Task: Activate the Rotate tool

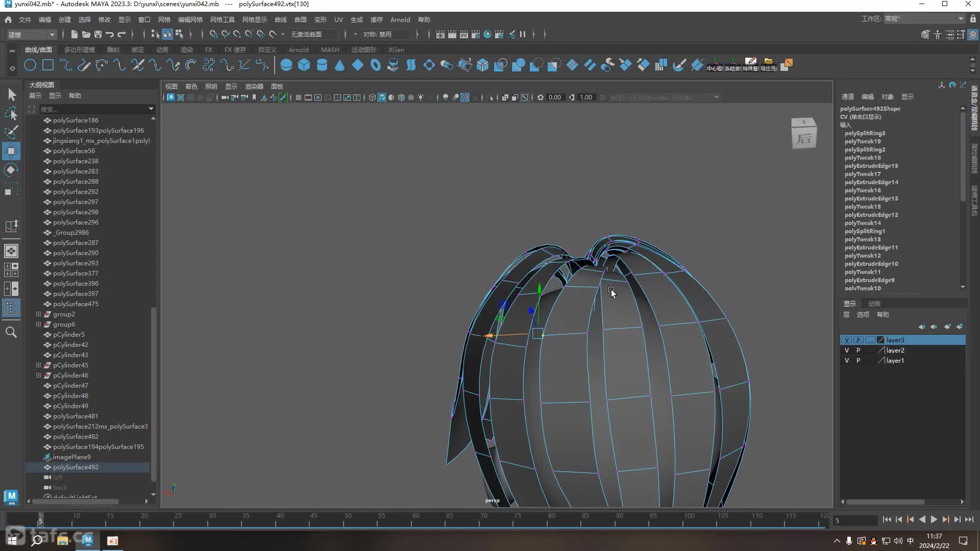Action: click(11, 170)
